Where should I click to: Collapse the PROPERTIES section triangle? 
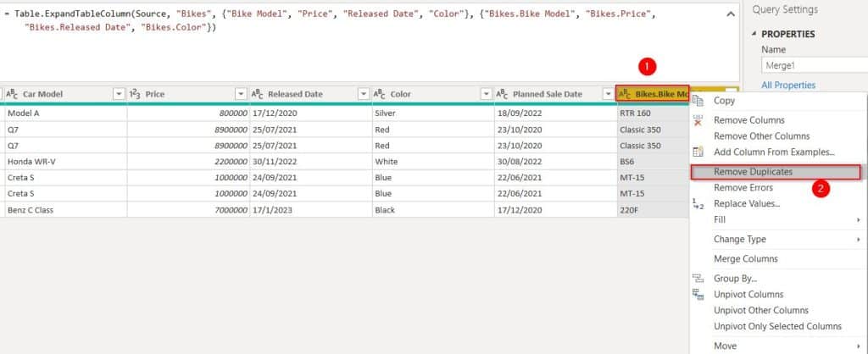(x=754, y=34)
